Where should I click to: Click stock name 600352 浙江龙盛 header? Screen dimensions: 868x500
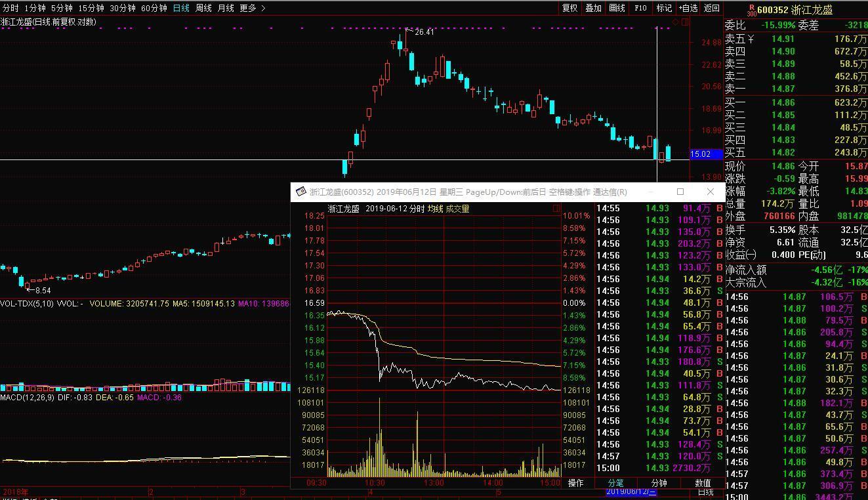[795, 10]
